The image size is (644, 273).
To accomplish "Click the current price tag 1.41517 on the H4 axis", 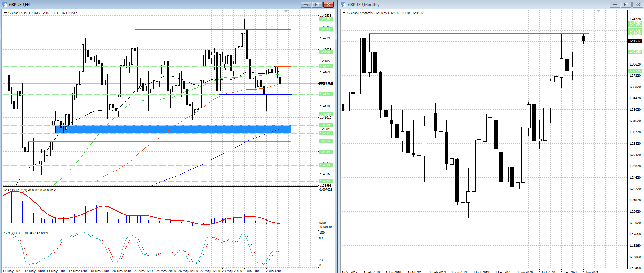I will click(326, 83).
